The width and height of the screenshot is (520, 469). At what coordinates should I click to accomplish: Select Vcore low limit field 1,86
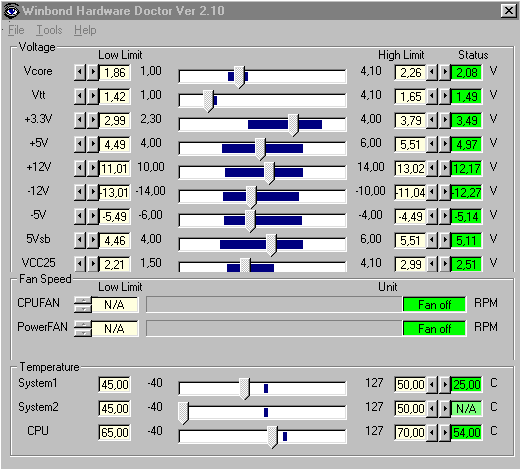115,72
